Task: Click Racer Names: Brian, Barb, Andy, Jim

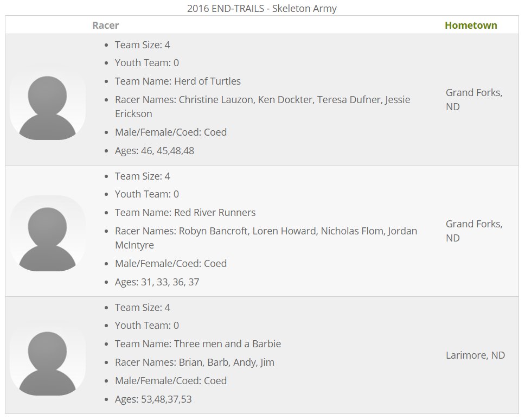Action: pyautogui.click(x=195, y=362)
